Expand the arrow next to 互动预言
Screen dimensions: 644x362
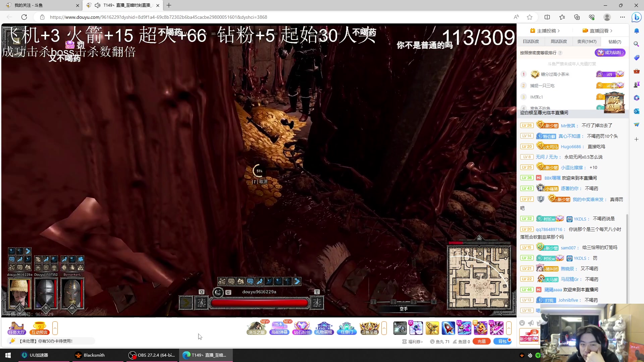point(55,328)
